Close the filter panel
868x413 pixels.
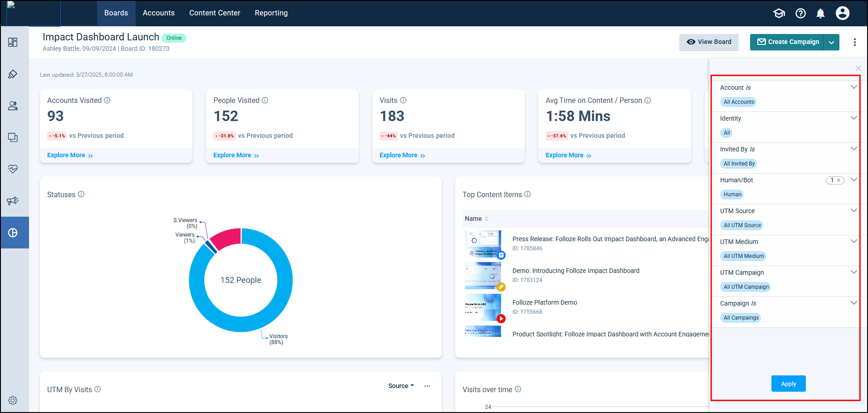858,68
